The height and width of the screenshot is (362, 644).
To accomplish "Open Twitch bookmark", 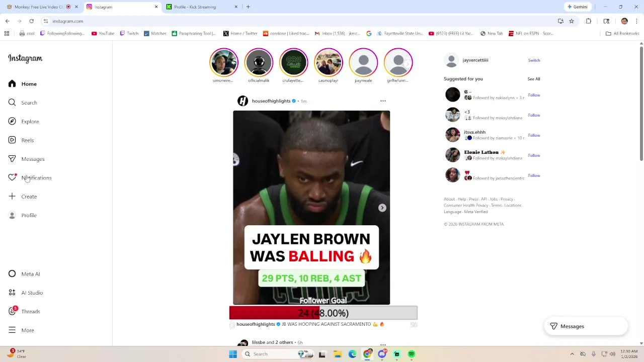I will point(129,34).
